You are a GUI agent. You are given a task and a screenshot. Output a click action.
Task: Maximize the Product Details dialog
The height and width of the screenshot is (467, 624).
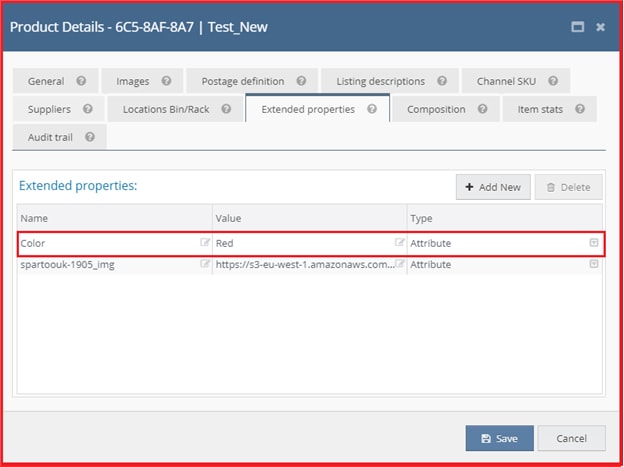577,27
